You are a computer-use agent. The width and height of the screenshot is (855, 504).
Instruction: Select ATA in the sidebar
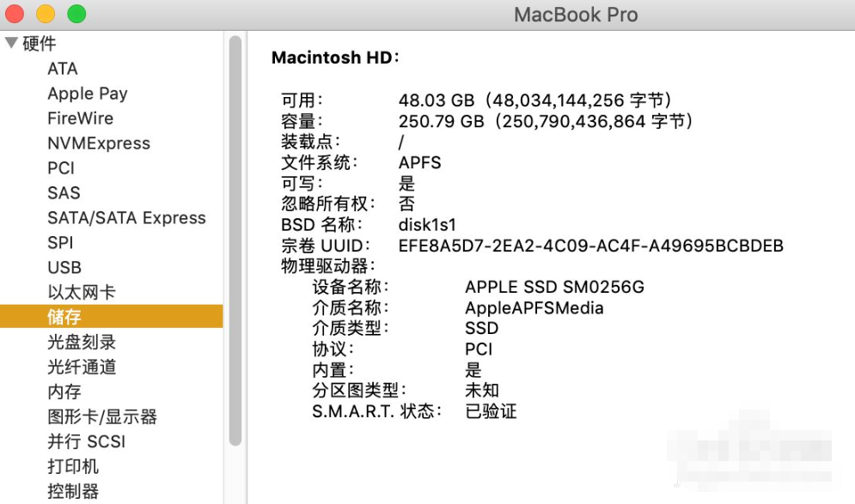[x=63, y=69]
